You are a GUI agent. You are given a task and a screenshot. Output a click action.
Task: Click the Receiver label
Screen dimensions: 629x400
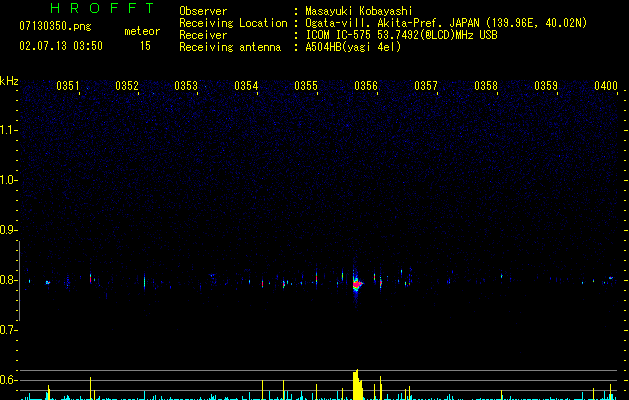pyautogui.click(x=203, y=35)
